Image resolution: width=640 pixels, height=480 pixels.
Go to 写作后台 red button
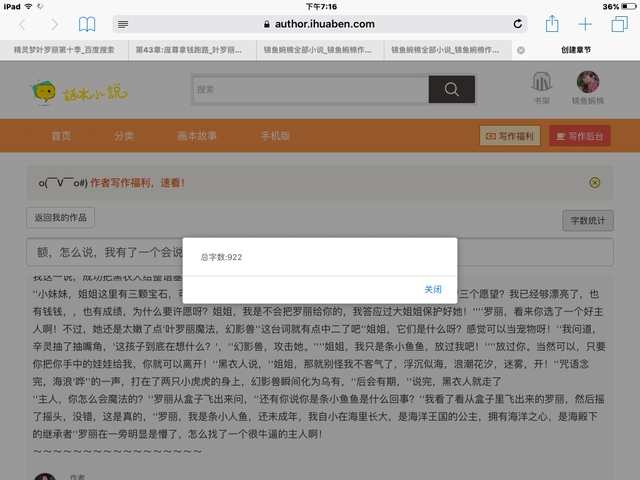click(579, 136)
